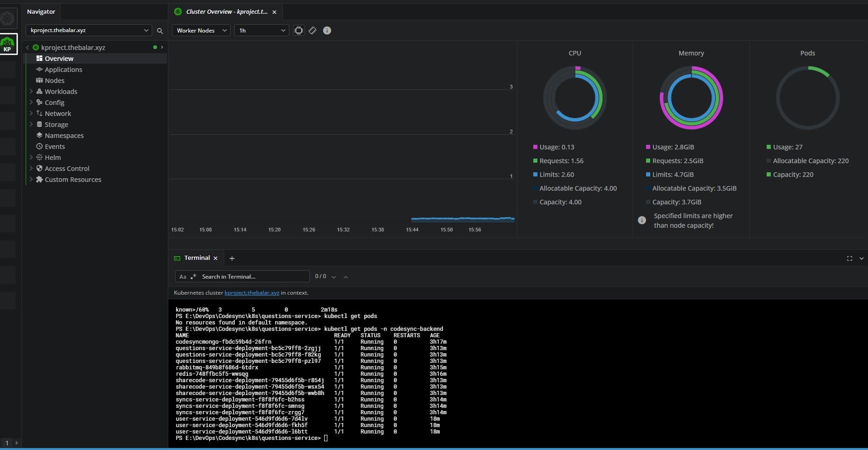Click the Memory donut chart
The width and height of the screenshot is (868, 450).
(691, 98)
